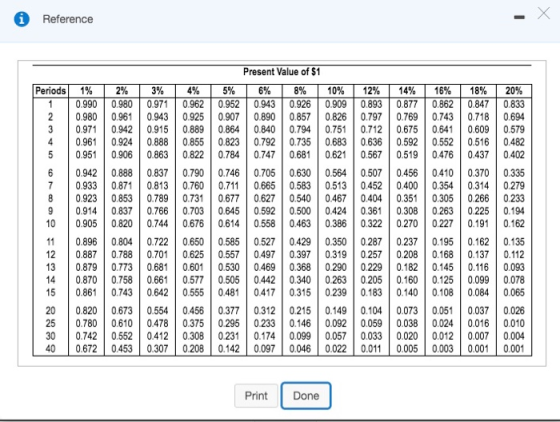Image resolution: width=560 pixels, height=422 pixels.
Task: Click the 14% column header
Action: [407, 91]
